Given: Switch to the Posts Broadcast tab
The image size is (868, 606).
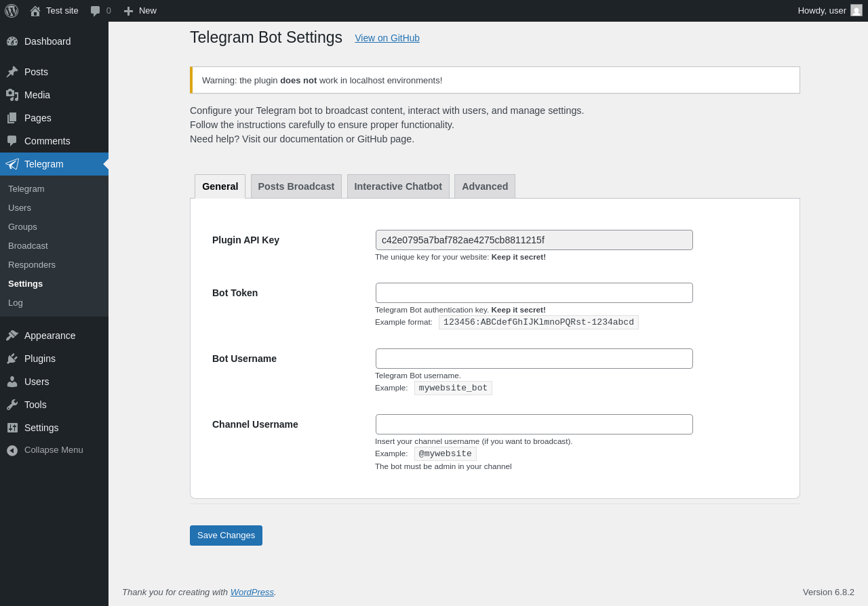Looking at the screenshot, I should (296, 186).
